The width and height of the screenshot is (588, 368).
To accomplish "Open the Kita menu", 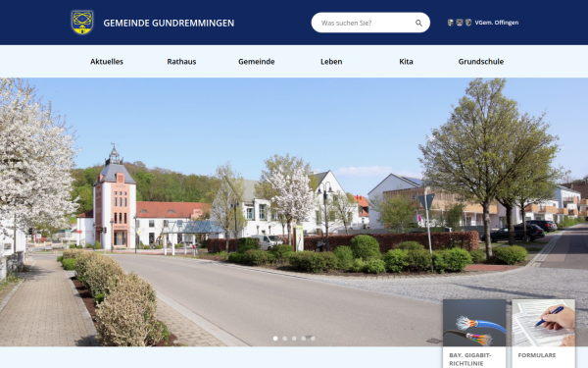I will pos(406,62).
